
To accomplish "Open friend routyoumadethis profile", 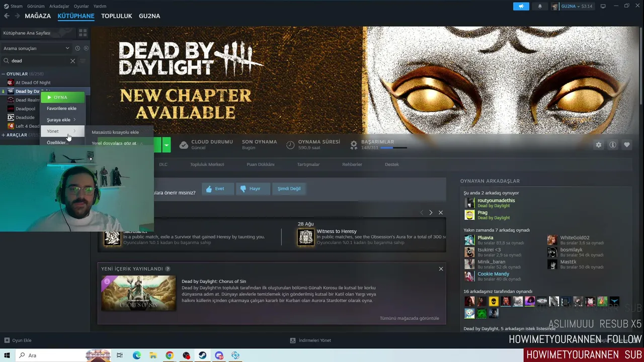I will 496,201.
